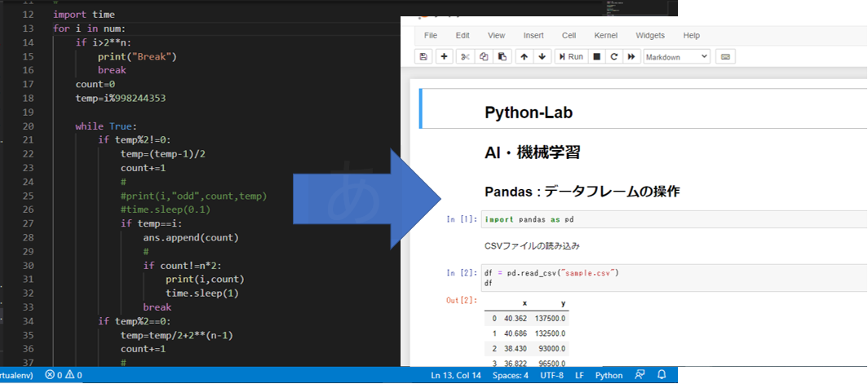Click the pd.read_csv code cell

[x=675, y=278]
